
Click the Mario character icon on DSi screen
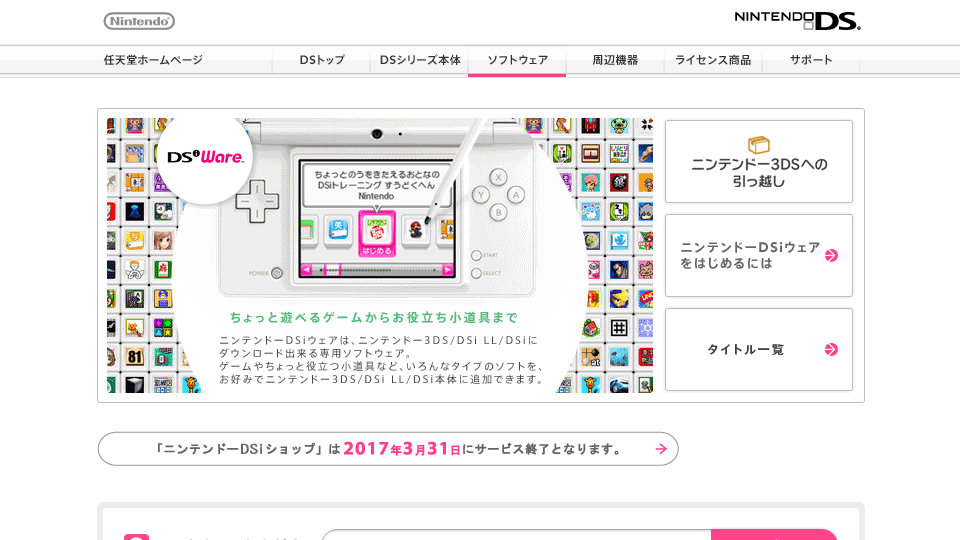pyautogui.click(x=416, y=230)
